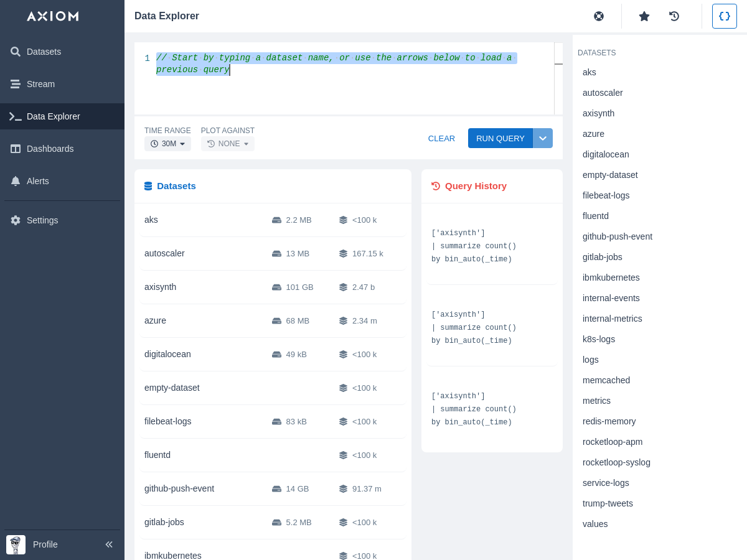Click the help lifebuoy icon in header
Image resolution: width=747 pixels, height=560 pixels.
tap(599, 16)
